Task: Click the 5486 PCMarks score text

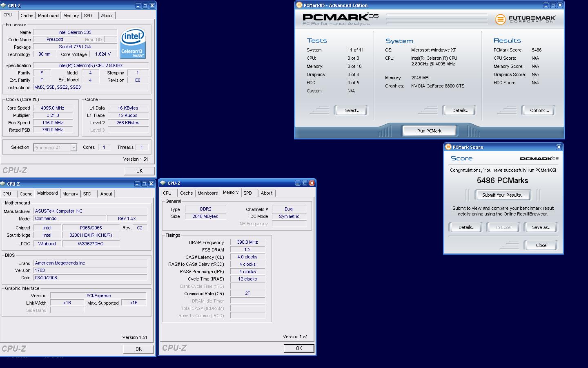Action: tap(502, 181)
